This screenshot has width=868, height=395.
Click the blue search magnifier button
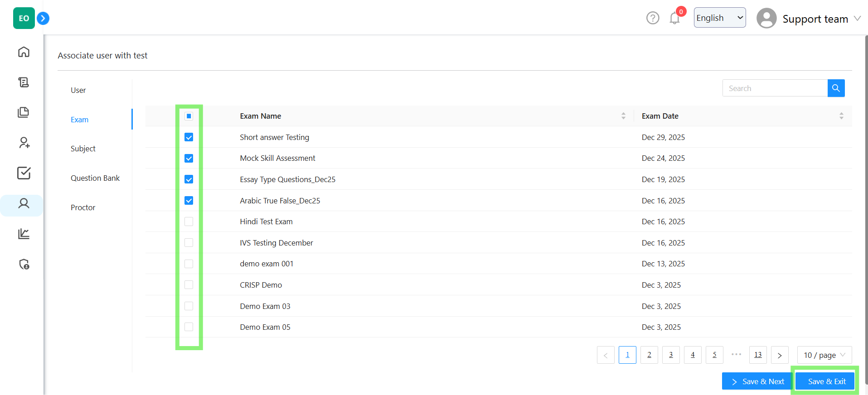[836, 88]
